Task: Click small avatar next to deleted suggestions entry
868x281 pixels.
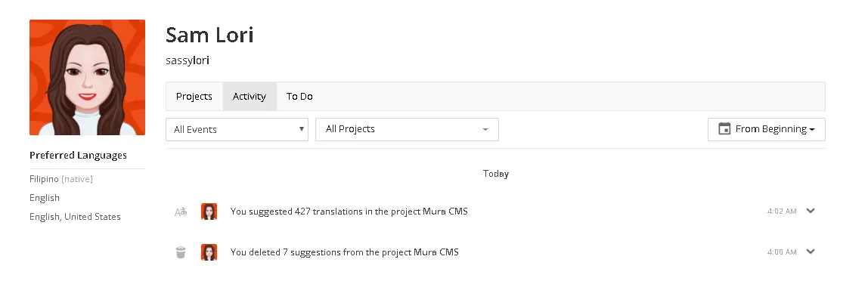Action: click(x=209, y=252)
